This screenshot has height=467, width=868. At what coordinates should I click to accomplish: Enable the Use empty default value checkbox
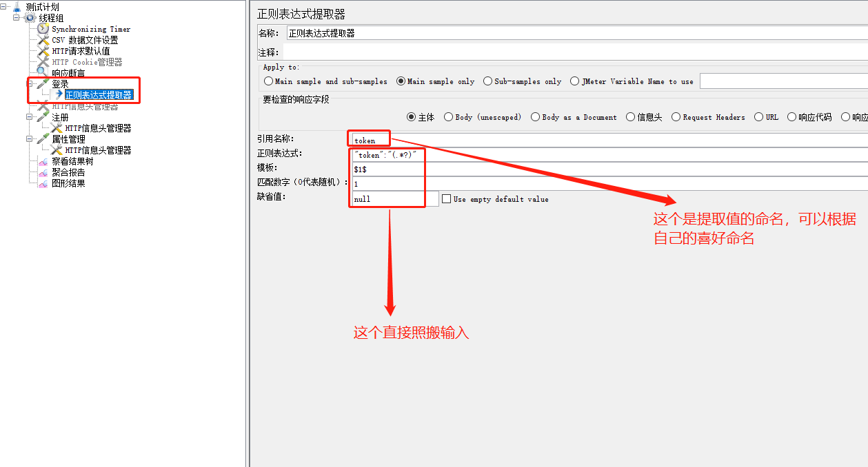point(447,199)
